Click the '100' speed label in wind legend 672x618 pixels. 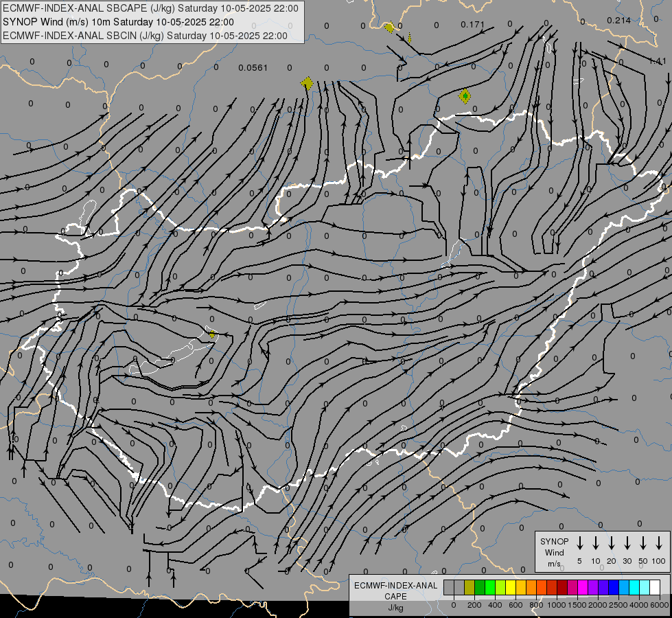(659, 561)
